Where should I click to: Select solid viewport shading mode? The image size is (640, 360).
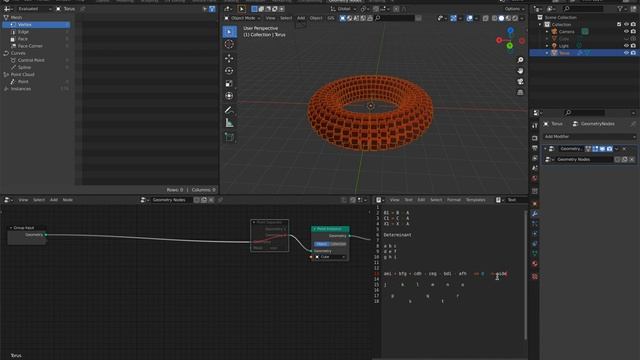tap(501, 18)
